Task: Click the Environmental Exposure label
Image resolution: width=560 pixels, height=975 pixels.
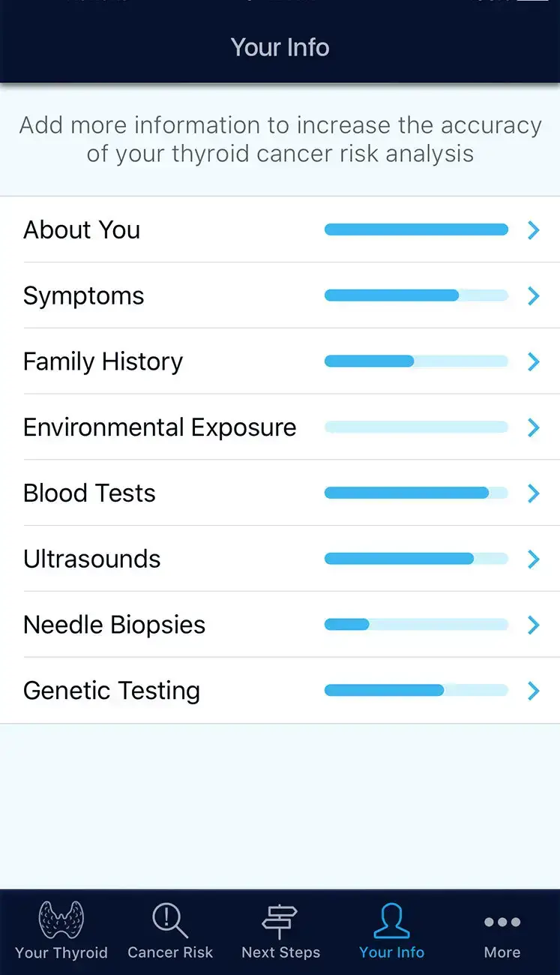Action: coord(160,427)
